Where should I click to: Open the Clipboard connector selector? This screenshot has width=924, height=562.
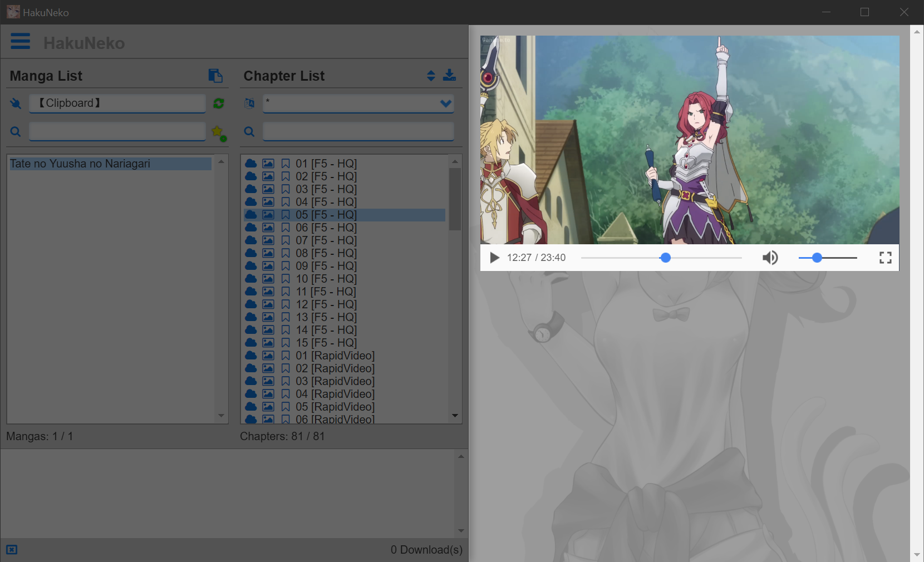pyautogui.click(x=117, y=103)
